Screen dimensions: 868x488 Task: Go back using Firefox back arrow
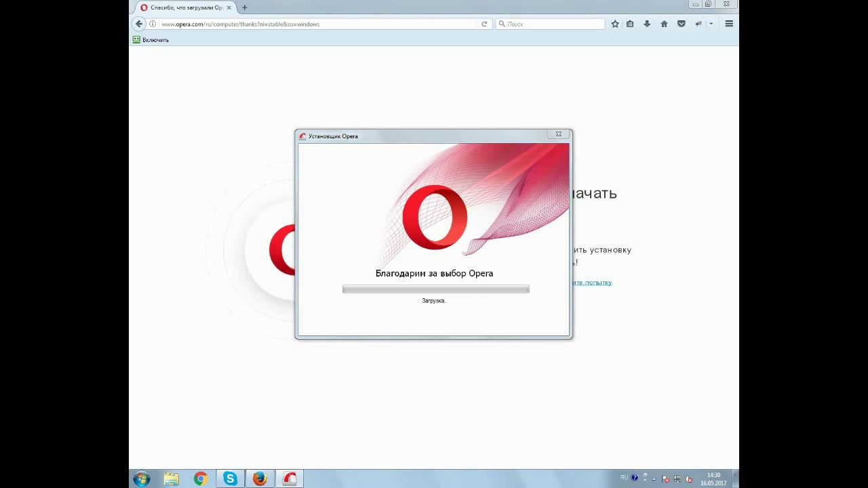pos(139,24)
